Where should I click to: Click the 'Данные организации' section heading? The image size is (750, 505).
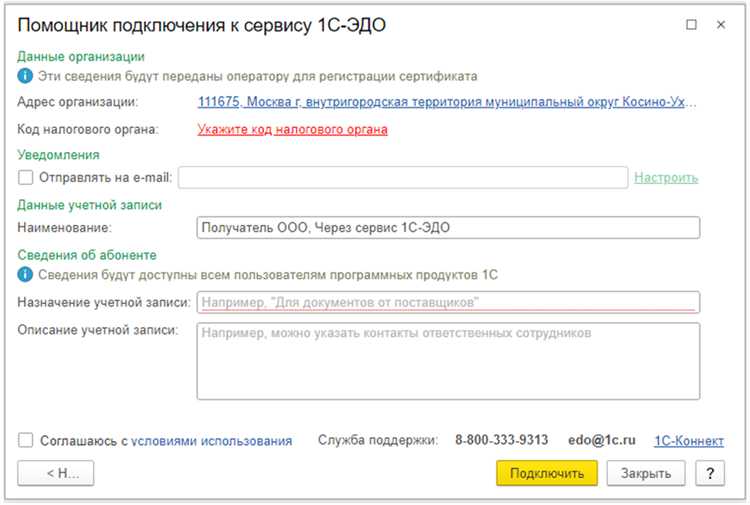click(81, 56)
